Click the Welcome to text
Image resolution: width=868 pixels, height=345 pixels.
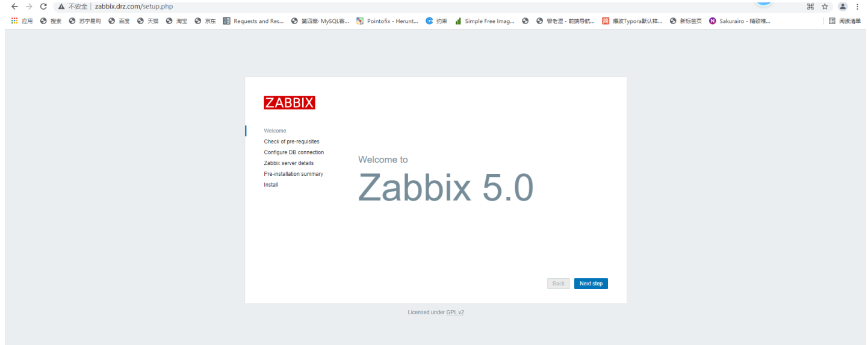click(x=383, y=160)
